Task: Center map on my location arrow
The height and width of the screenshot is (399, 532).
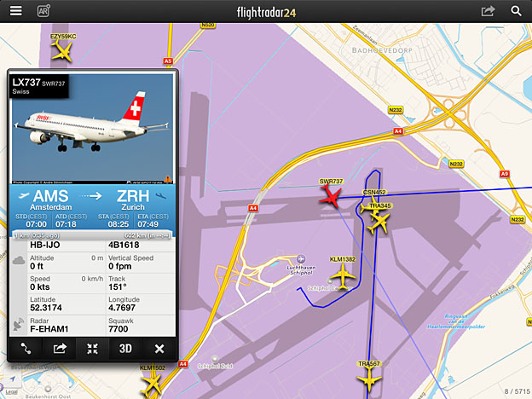Action: point(13,379)
